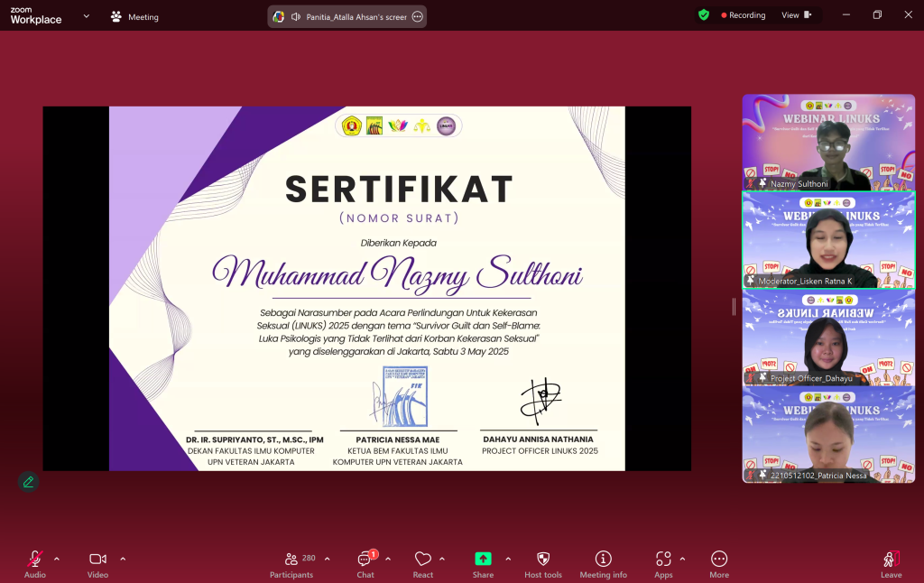
Task: Click the green encryption shield icon
Action: click(x=704, y=14)
